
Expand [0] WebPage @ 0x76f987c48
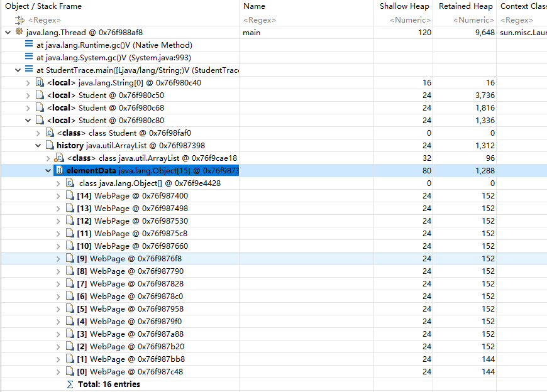[58, 372]
